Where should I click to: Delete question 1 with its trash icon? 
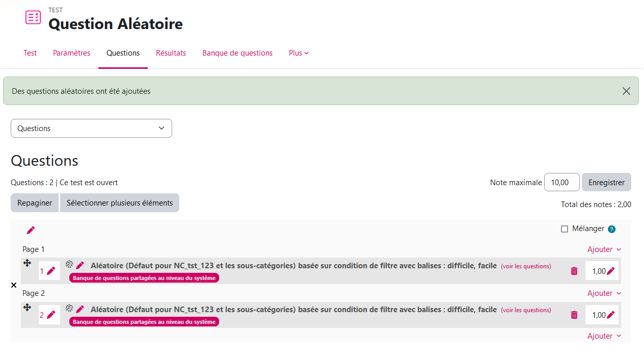(574, 271)
